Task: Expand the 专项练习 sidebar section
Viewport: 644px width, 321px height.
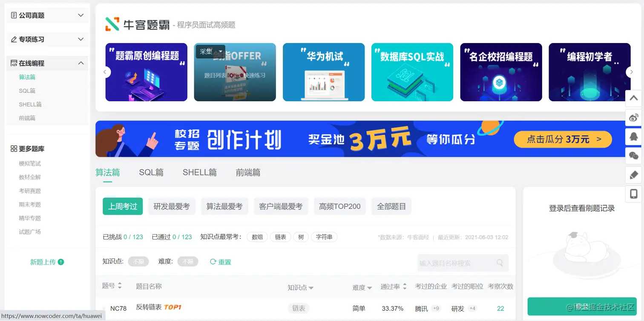Action: 47,39
